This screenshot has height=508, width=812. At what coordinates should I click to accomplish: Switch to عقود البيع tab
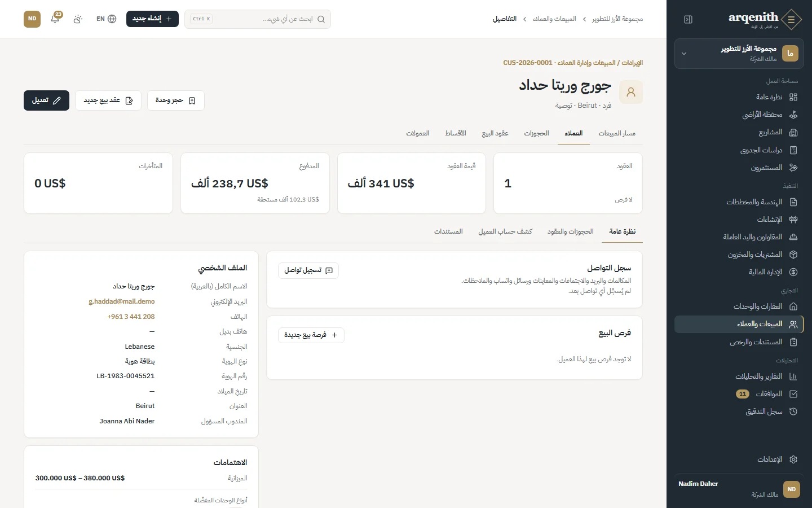pos(495,134)
